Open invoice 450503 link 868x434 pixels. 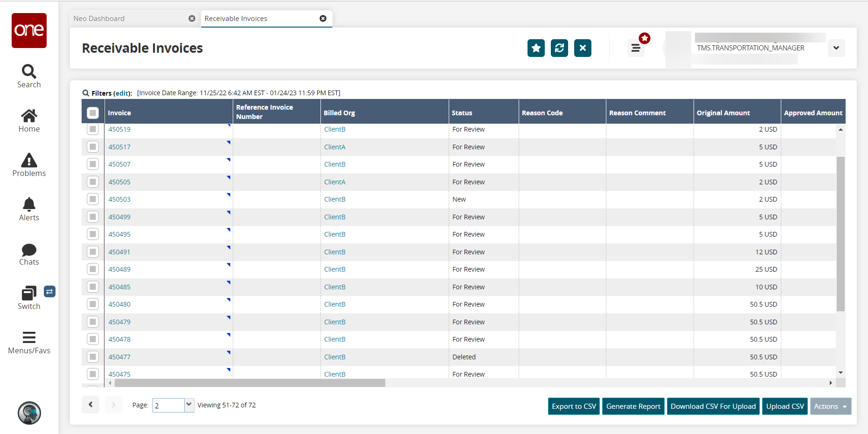(x=119, y=199)
